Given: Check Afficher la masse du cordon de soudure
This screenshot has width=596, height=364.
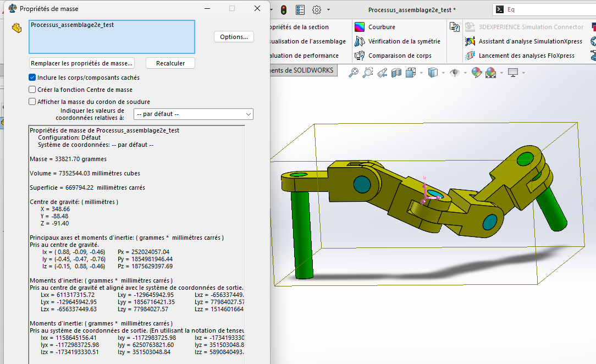Looking at the screenshot, I should pos(32,102).
